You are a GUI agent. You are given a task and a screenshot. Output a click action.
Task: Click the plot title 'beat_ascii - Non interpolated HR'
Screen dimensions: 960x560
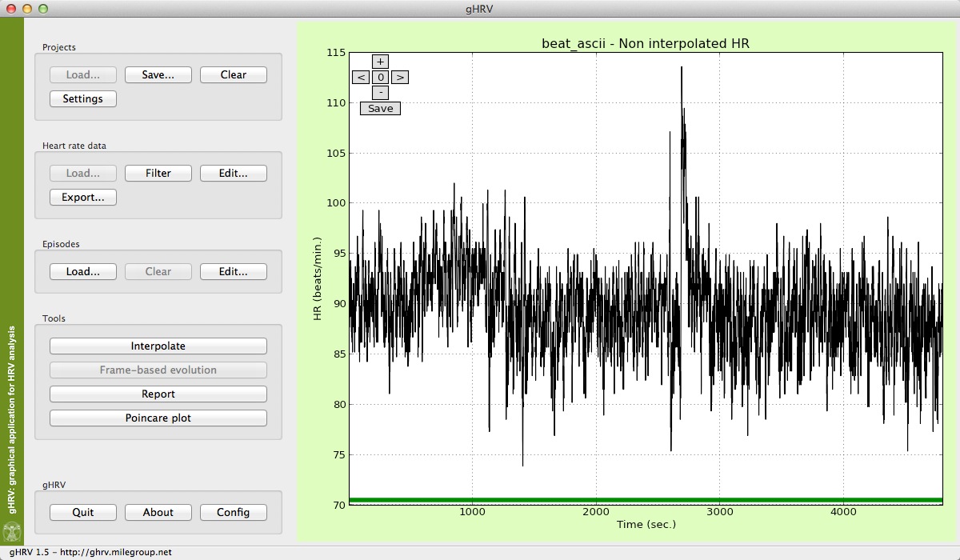tap(646, 43)
